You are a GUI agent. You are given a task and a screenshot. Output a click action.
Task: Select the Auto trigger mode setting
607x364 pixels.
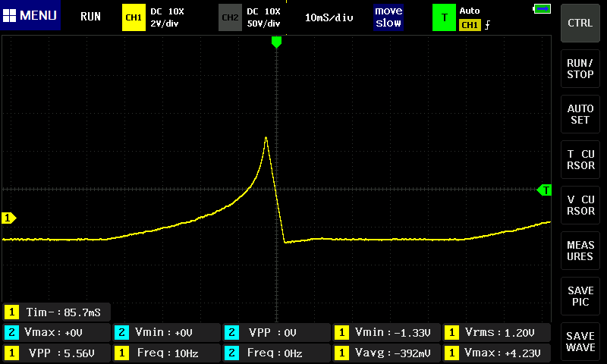point(470,11)
